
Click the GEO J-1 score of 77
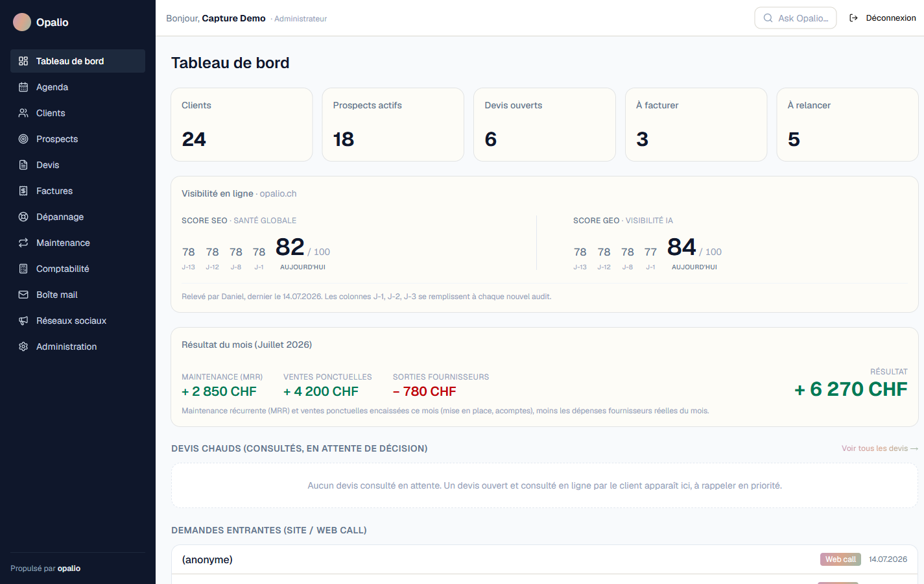650,252
